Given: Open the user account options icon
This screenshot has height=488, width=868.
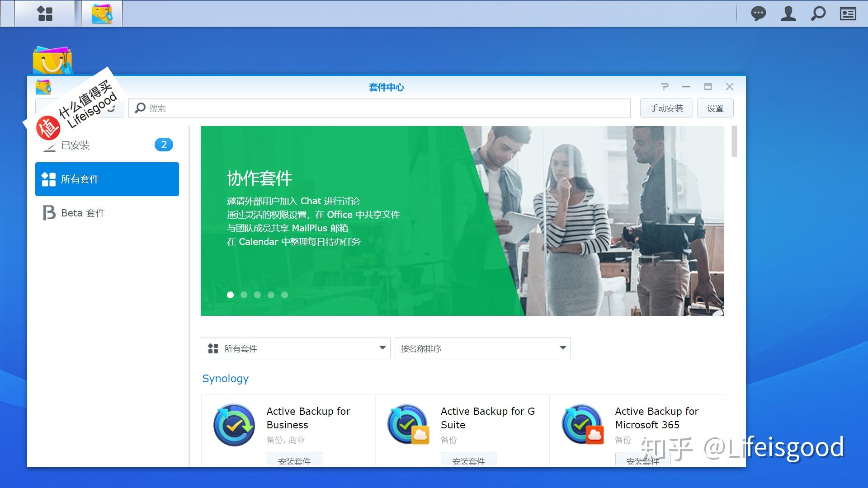Looking at the screenshot, I should (788, 14).
